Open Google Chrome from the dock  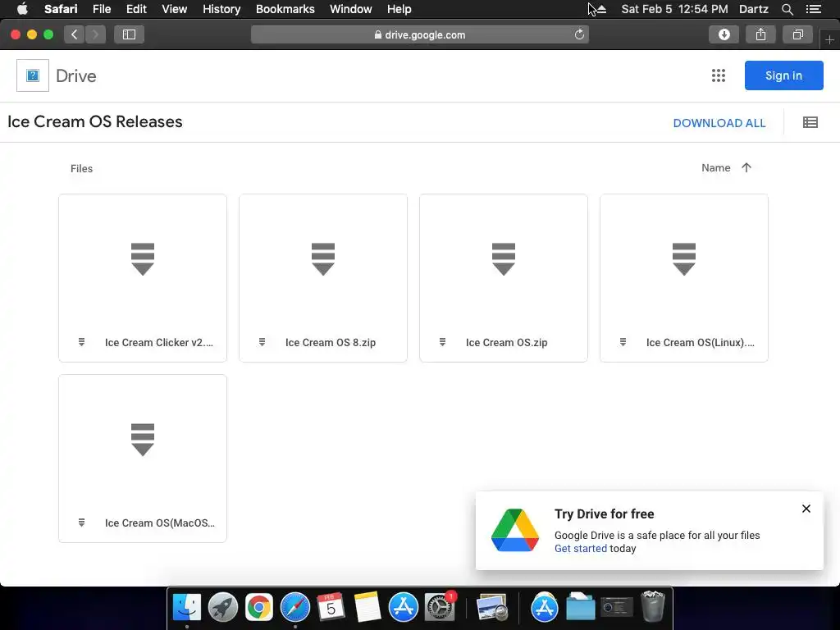pyautogui.click(x=258, y=607)
